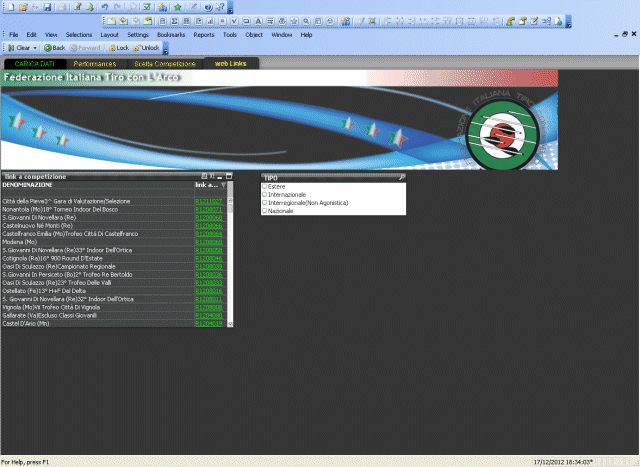Image resolution: width=640 pixels, height=467 pixels.
Task: Save the document via floppy disk icon
Action: click(47, 7)
